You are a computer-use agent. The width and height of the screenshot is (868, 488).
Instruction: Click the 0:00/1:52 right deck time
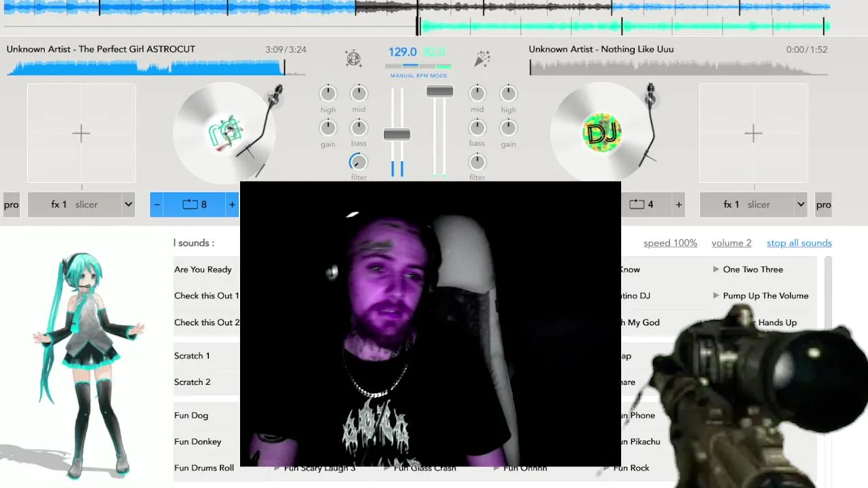(x=807, y=49)
